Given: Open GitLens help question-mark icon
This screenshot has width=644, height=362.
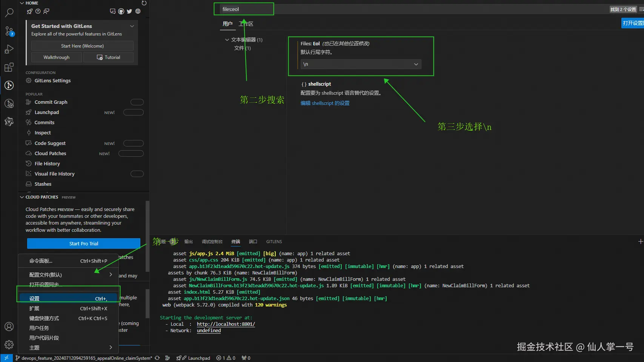Looking at the screenshot, I should click(x=38, y=11).
